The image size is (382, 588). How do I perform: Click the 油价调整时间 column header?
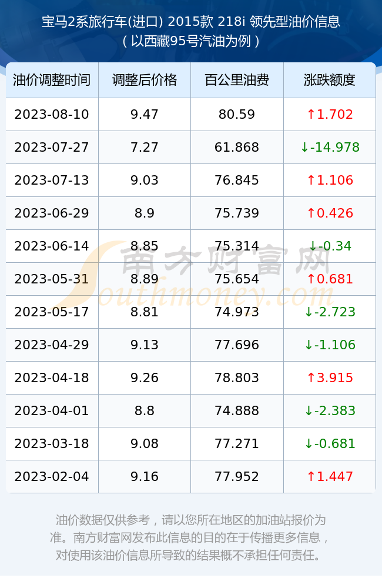(x=52, y=80)
